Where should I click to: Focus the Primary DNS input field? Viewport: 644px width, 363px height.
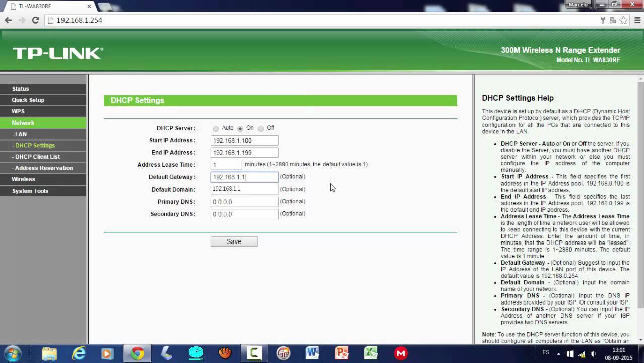click(x=244, y=202)
